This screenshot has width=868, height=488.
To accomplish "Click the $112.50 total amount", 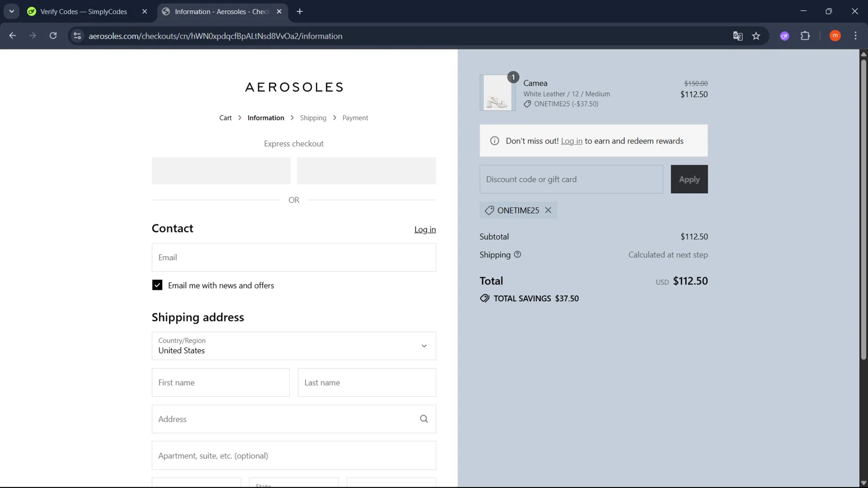I will pyautogui.click(x=690, y=281).
